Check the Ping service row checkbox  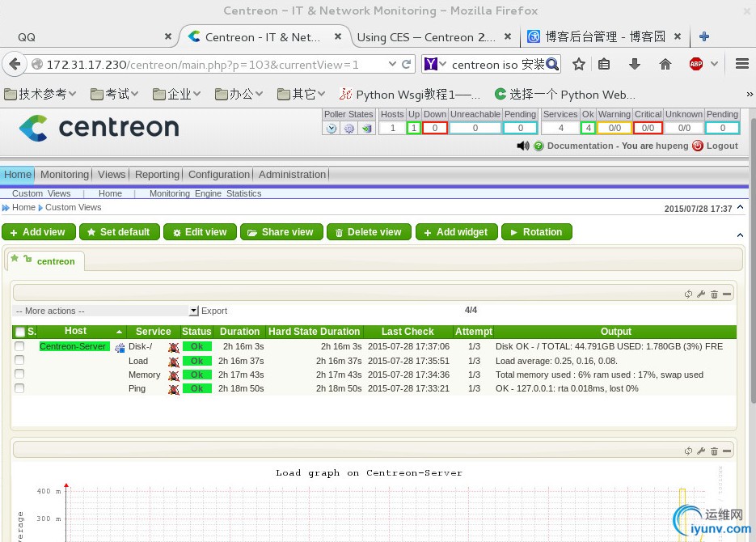(x=19, y=388)
